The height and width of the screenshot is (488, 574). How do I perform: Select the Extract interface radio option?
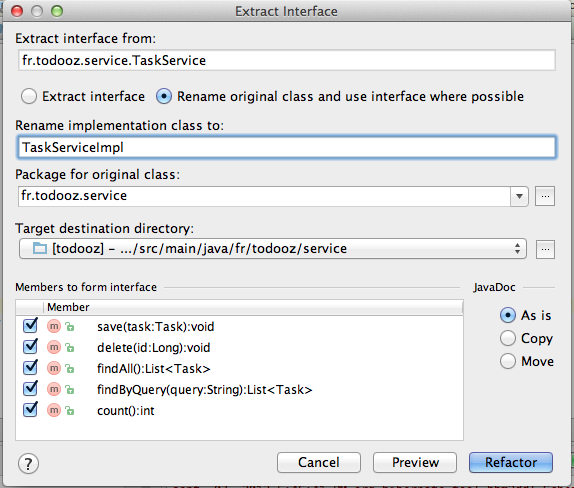[29, 97]
